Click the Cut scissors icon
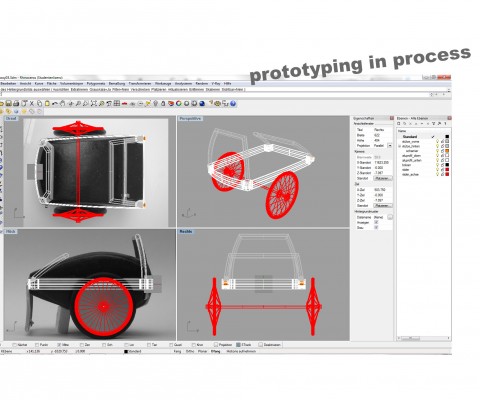Image resolution: width=480 pixels, height=400 pixels. pyautogui.click(x=32, y=103)
